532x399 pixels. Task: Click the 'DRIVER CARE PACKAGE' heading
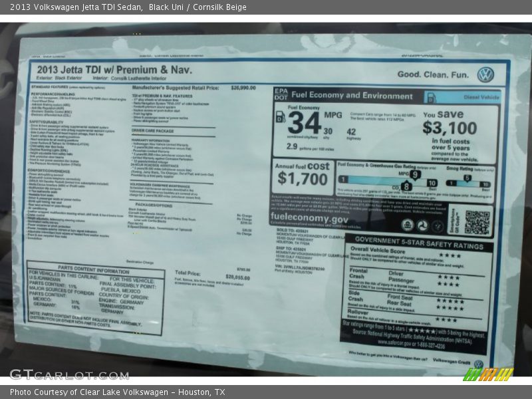point(153,131)
